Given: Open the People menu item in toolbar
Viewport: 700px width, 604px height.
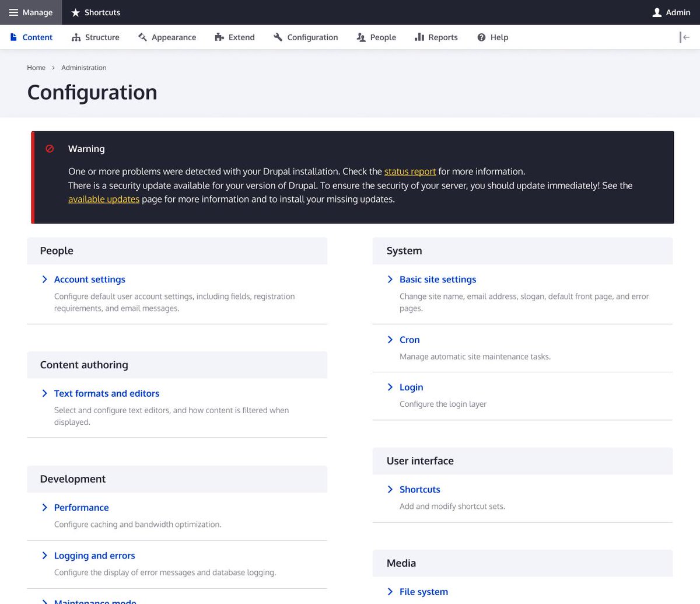Looking at the screenshot, I should (376, 37).
